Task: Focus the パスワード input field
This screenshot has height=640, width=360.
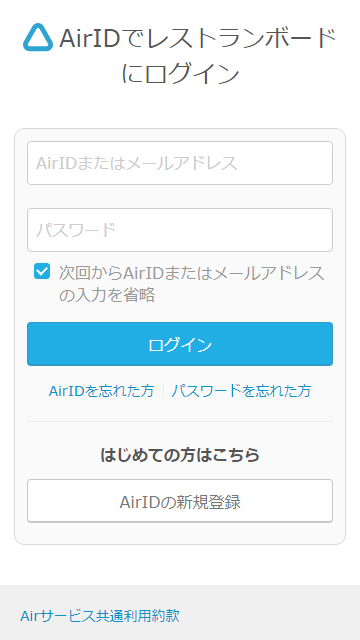Action: [x=180, y=230]
